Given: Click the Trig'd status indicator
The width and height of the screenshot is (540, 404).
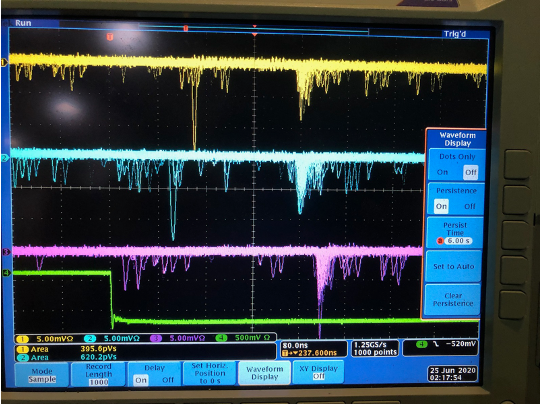Looking at the screenshot, I should click(x=455, y=34).
